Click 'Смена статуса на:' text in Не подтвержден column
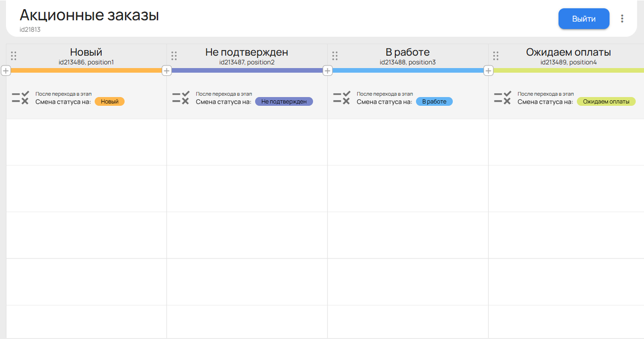 [x=223, y=102]
